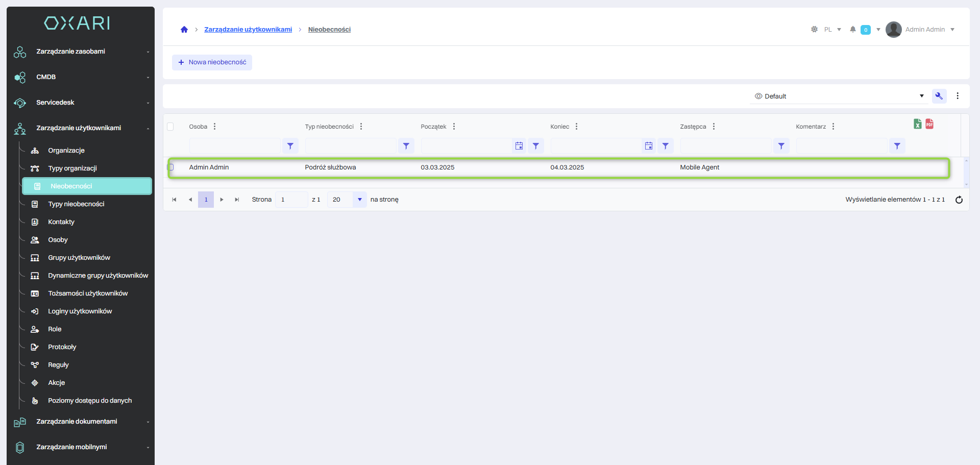This screenshot has width=980, height=465.
Task: Click the home breadcrumb icon
Action: click(184, 30)
